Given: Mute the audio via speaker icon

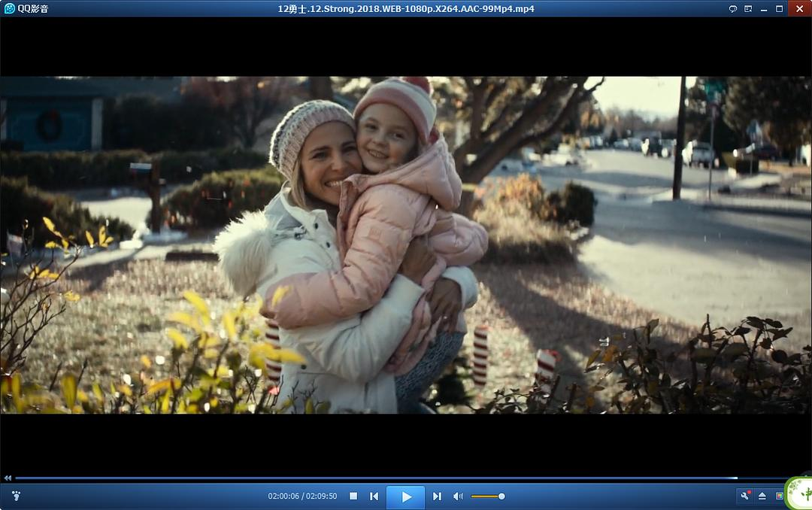Looking at the screenshot, I should tap(458, 496).
